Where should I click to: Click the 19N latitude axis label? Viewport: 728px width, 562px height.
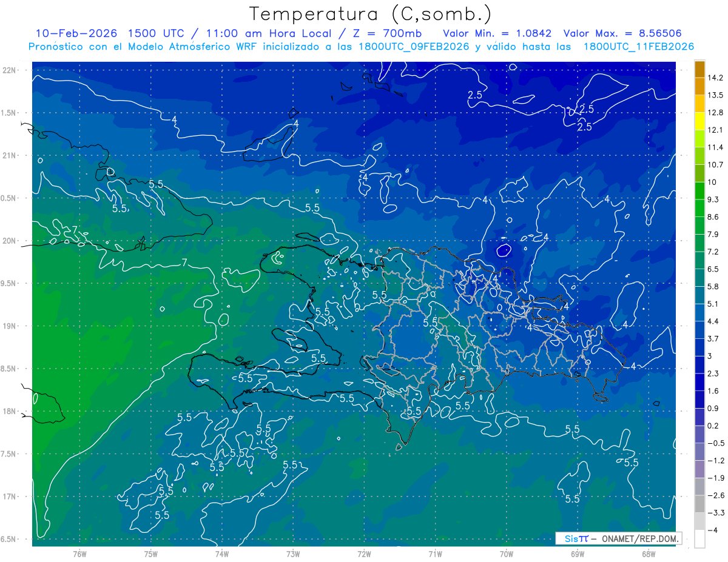[x=10, y=326]
